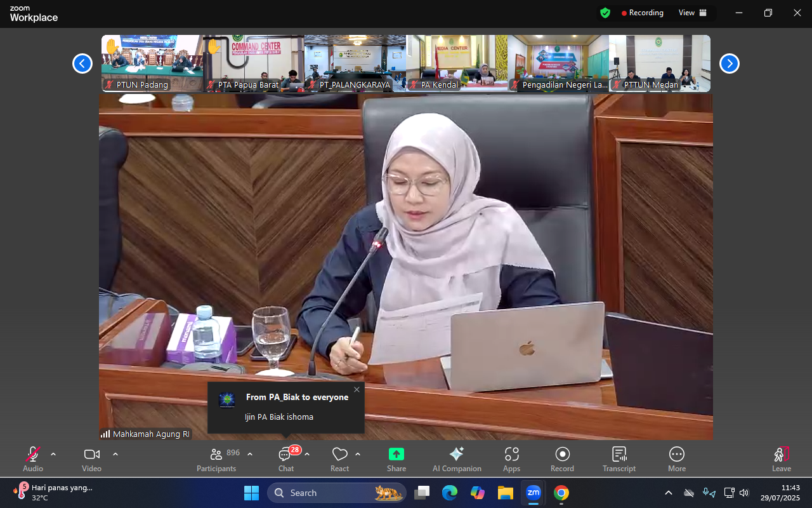Dismiss the PA_Biak chat notification

[357, 389]
